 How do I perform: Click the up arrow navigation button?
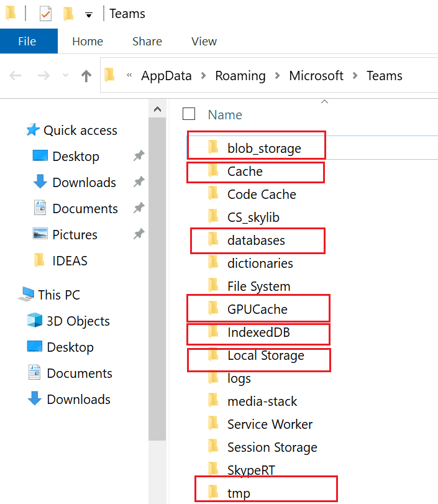point(86,76)
